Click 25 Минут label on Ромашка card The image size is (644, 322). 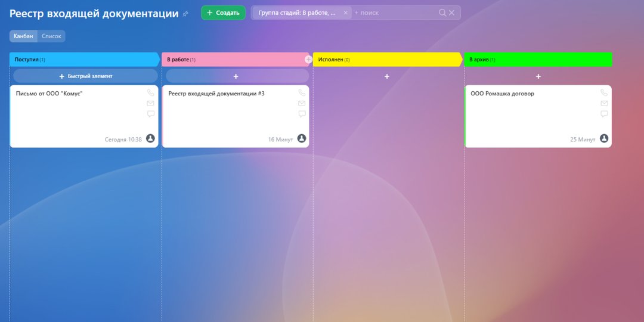pos(583,140)
